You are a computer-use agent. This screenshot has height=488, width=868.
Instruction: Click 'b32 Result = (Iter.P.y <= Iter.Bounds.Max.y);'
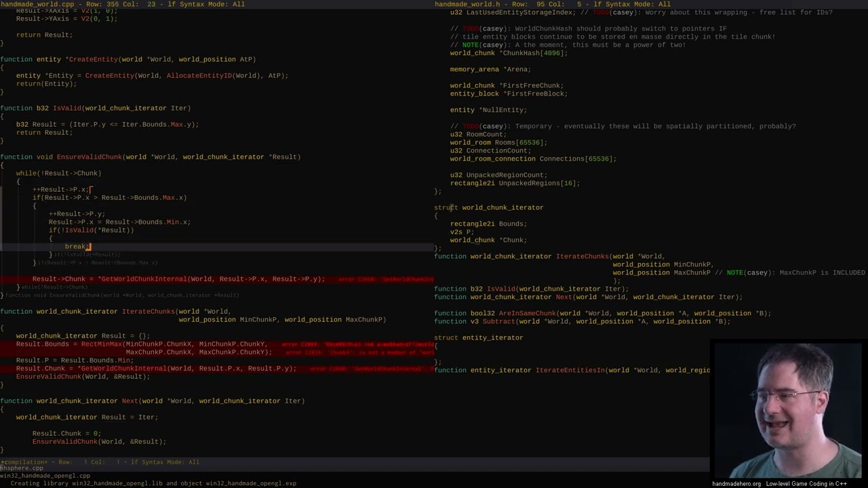pyautogui.click(x=107, y=125)
